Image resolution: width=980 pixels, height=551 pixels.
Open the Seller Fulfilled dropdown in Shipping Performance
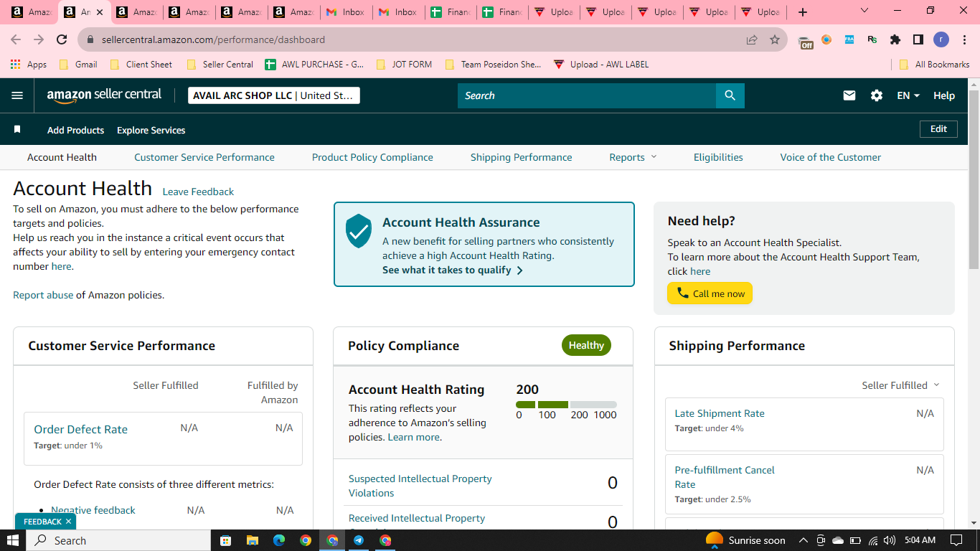(x=900, y=385)
